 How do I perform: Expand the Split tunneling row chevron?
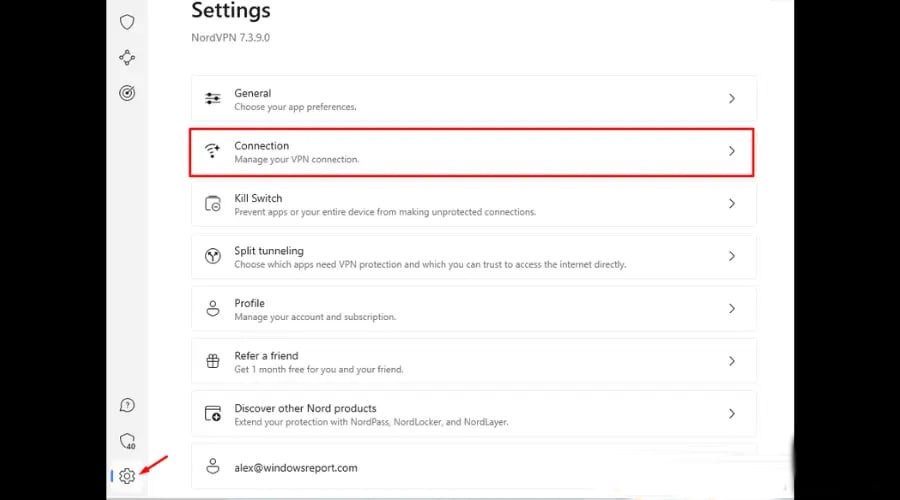[732, 256]
